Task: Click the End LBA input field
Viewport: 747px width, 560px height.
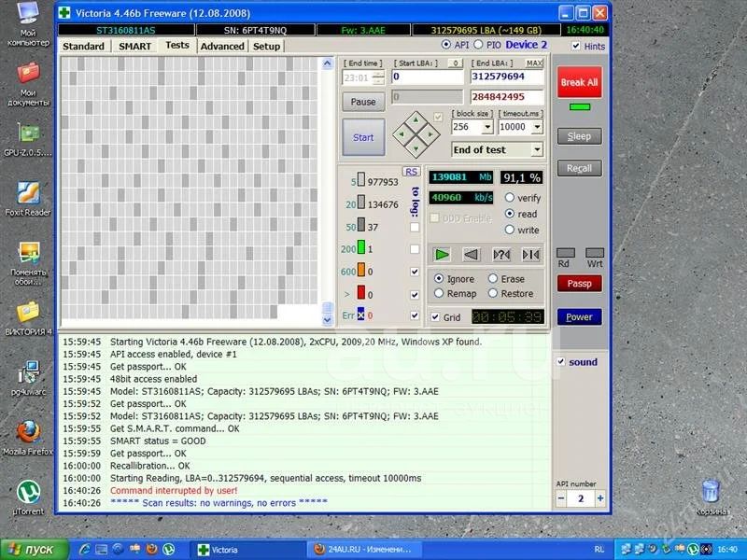Action: click(507, 77)
